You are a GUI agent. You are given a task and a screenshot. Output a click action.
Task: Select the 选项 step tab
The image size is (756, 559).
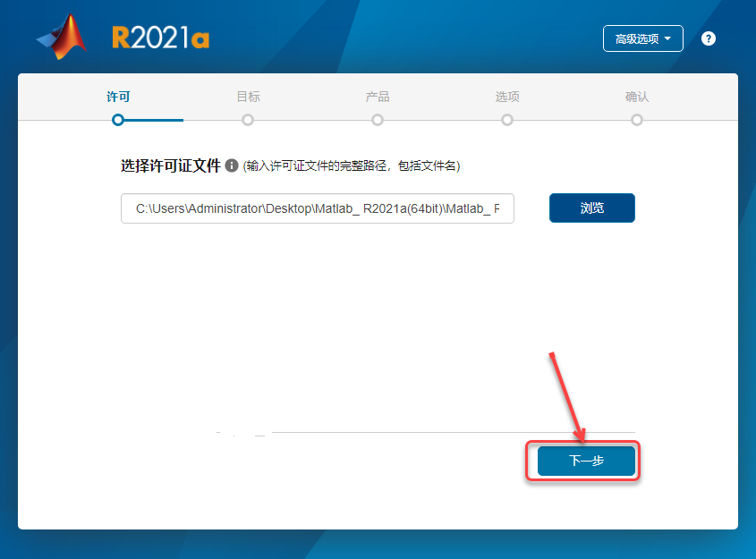point(507,97)
